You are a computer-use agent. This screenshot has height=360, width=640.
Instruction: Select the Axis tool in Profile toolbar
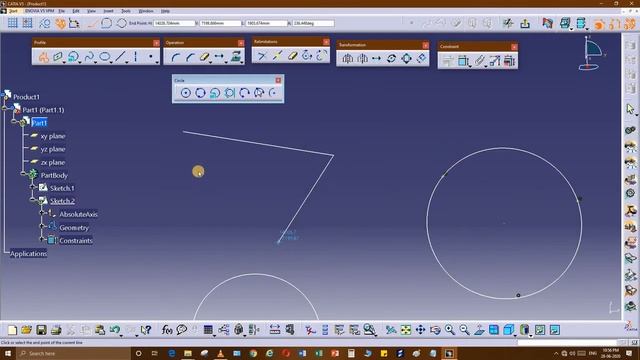tap(136, 57)
